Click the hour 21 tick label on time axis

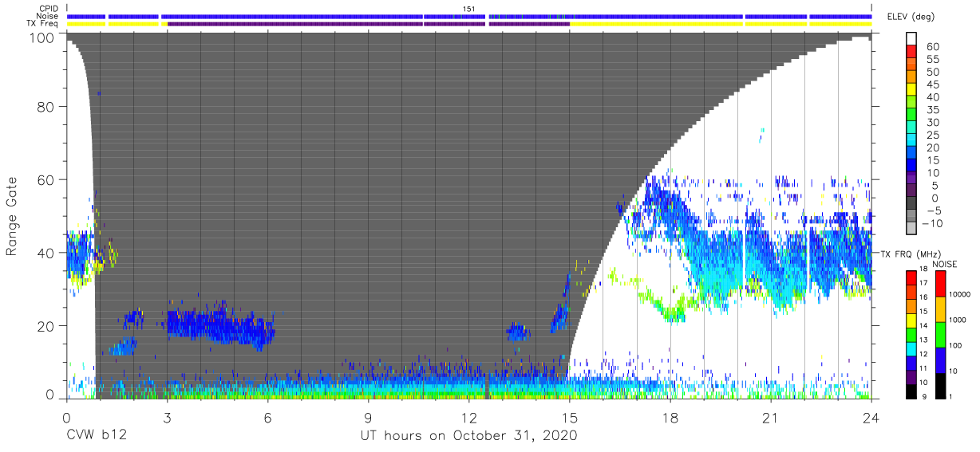[770, 418]
